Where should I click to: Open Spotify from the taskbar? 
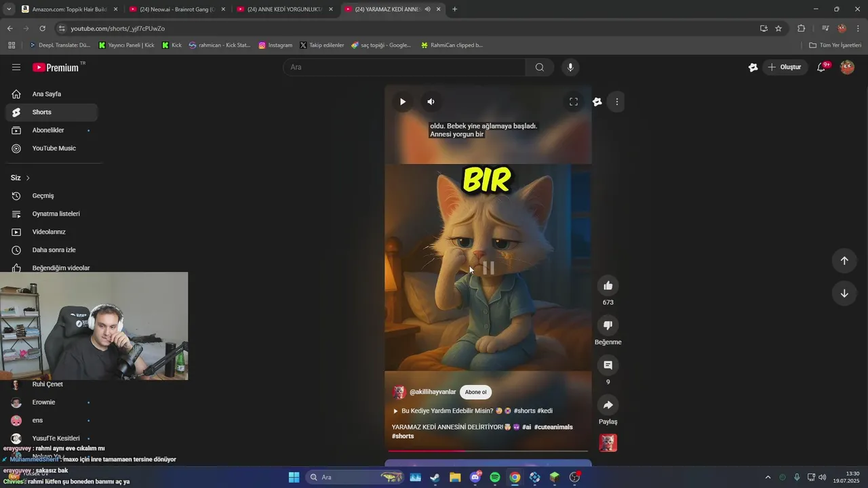(x=495, y=477)
